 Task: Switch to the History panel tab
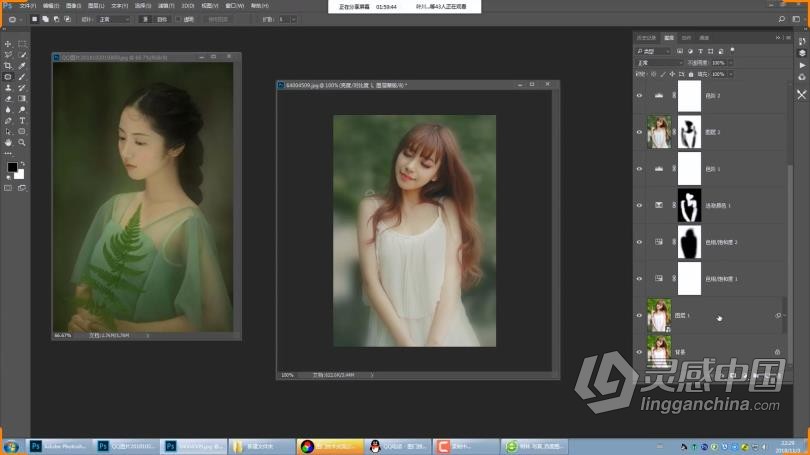[646, 38]
